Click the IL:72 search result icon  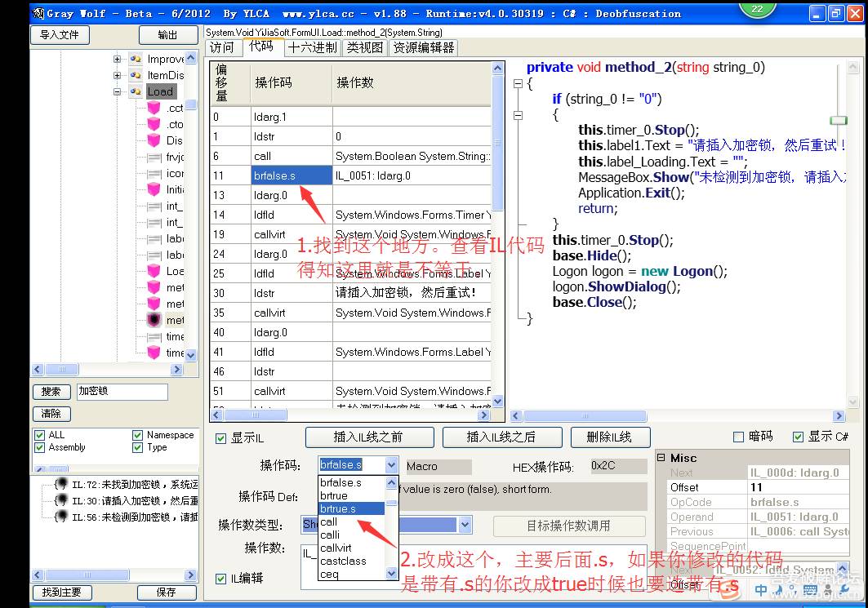click(60, 485)
